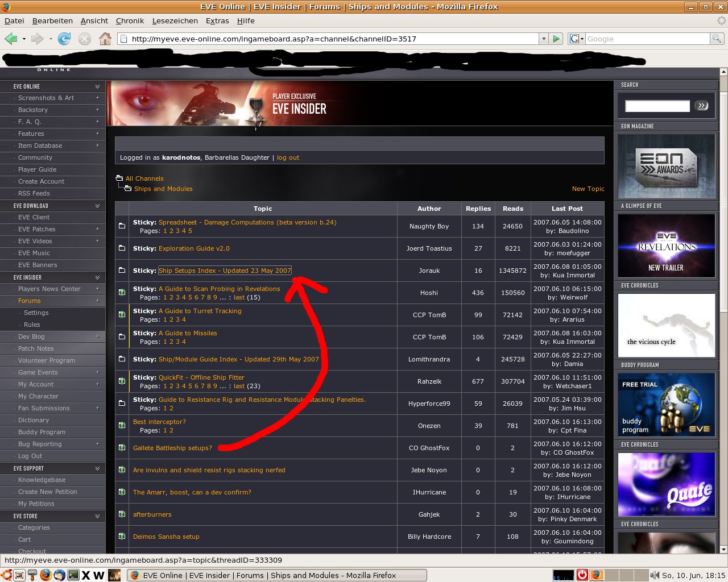728x582 pixels.
Task: Launch the Thunderbird mail client from the panel
Action: point(60,575)
